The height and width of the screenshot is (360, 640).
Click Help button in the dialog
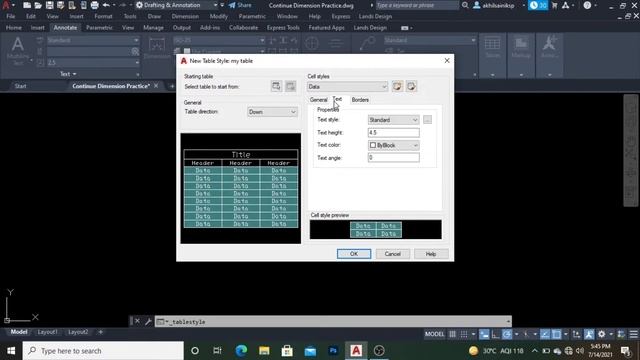coord(431,254)
